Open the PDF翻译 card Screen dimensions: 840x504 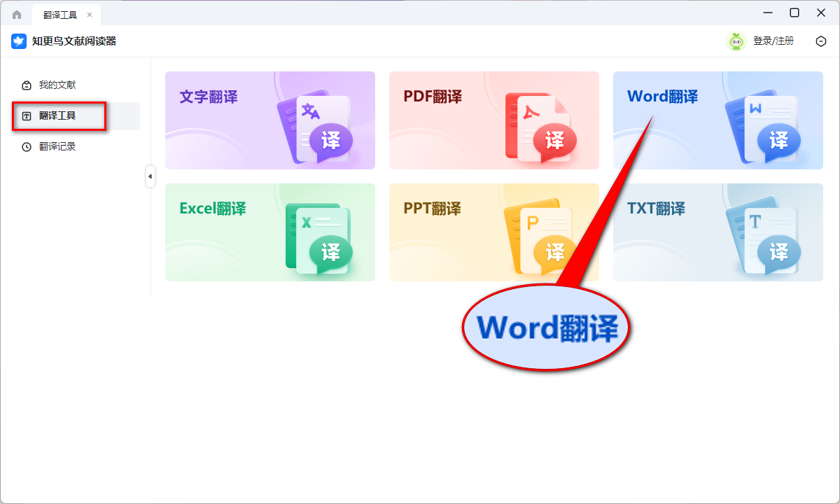point(494,120)
